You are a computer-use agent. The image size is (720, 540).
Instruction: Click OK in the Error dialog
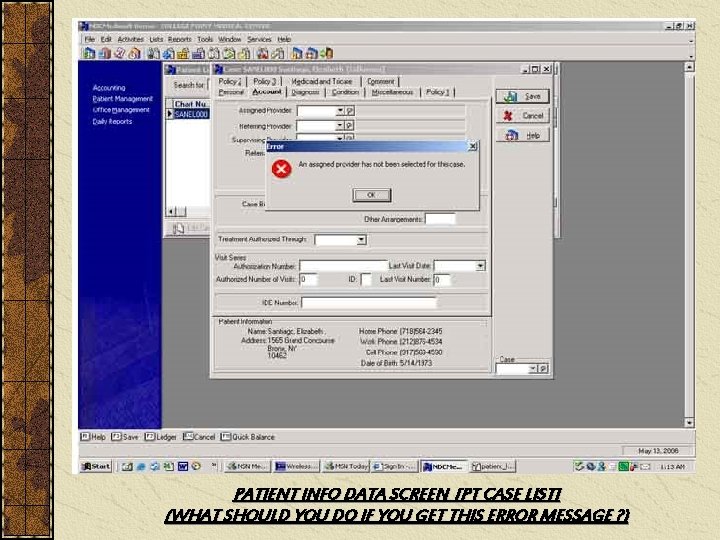371,195
